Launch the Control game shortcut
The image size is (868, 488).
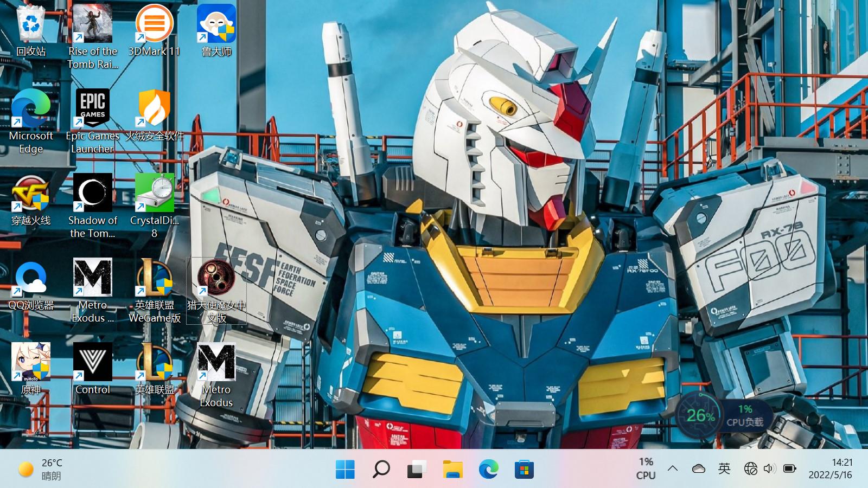93,368
